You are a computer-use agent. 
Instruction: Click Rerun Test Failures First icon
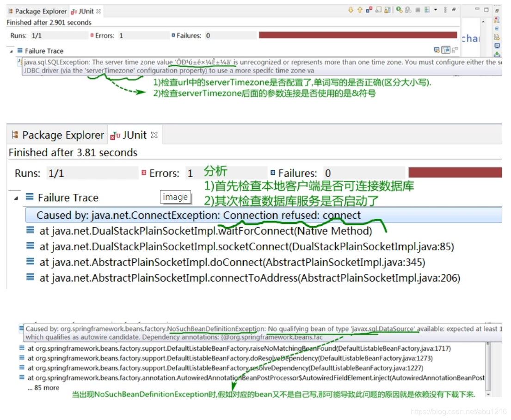coord(408,10)
